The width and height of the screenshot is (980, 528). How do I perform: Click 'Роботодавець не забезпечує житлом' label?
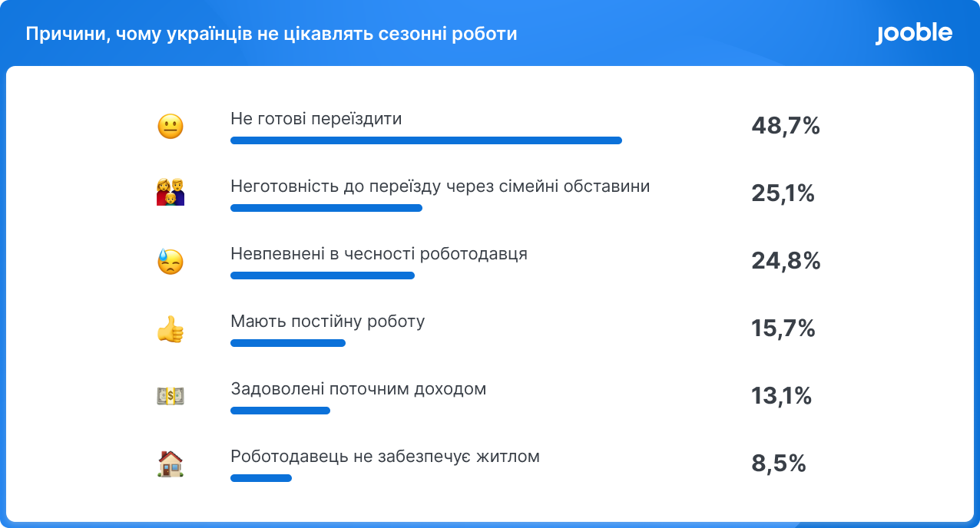click(x=385, y=457)
